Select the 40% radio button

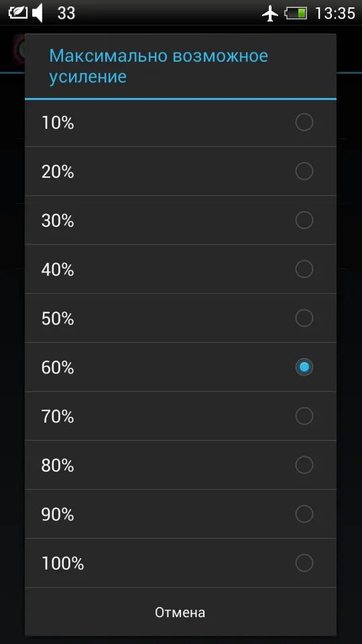pyautogui.click(x=304, y=269)
